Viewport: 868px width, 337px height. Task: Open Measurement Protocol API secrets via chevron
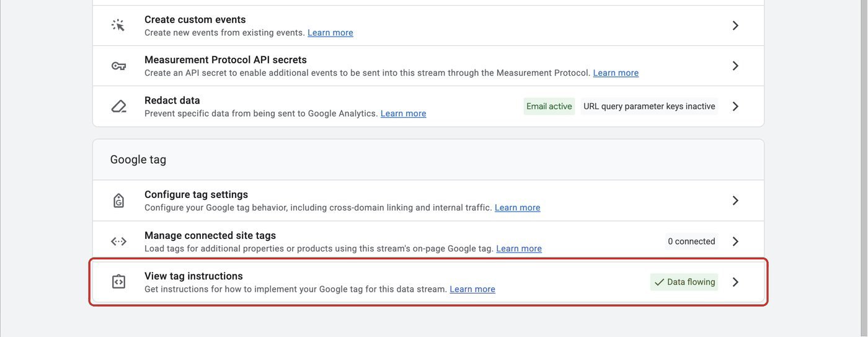[735, 66]
